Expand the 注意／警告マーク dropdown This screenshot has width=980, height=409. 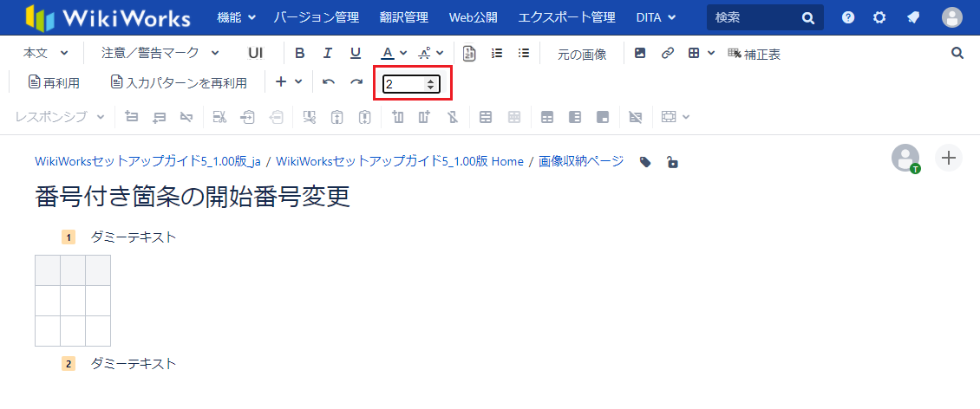(160, 54)
